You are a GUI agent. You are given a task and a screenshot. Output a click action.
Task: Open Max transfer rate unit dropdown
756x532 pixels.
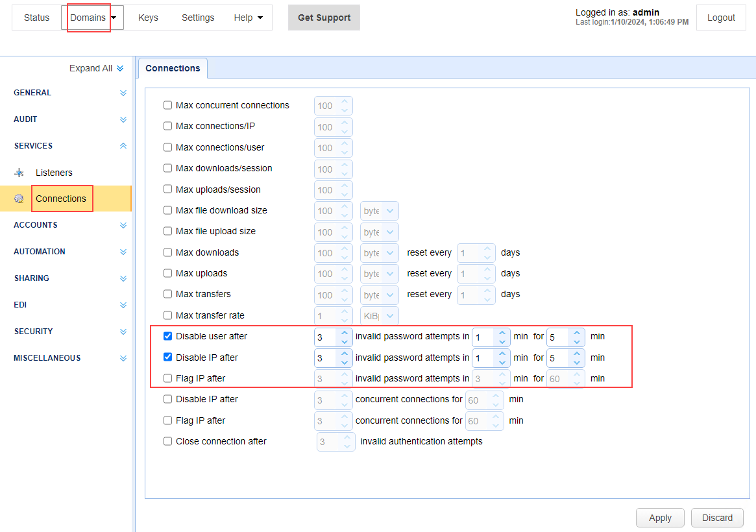(380, 315)
